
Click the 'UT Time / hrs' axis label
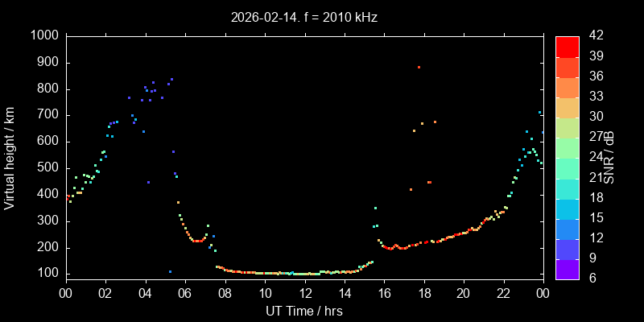click(303, 311)
